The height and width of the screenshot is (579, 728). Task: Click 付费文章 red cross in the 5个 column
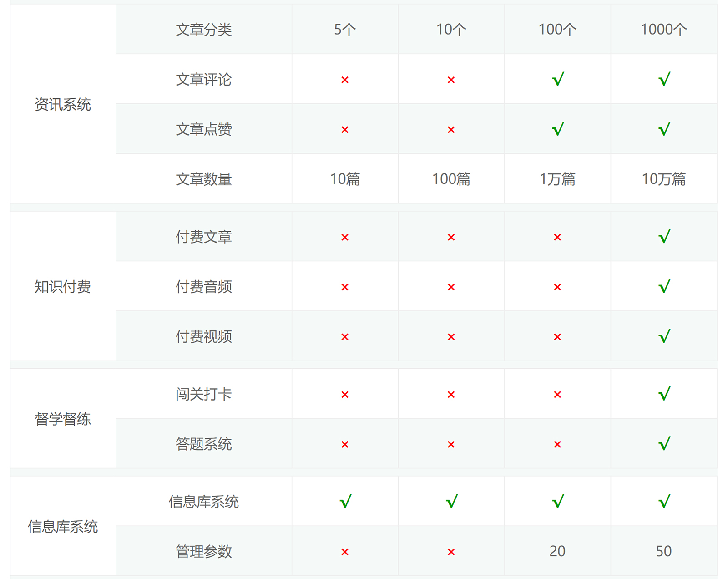(345, 238)
